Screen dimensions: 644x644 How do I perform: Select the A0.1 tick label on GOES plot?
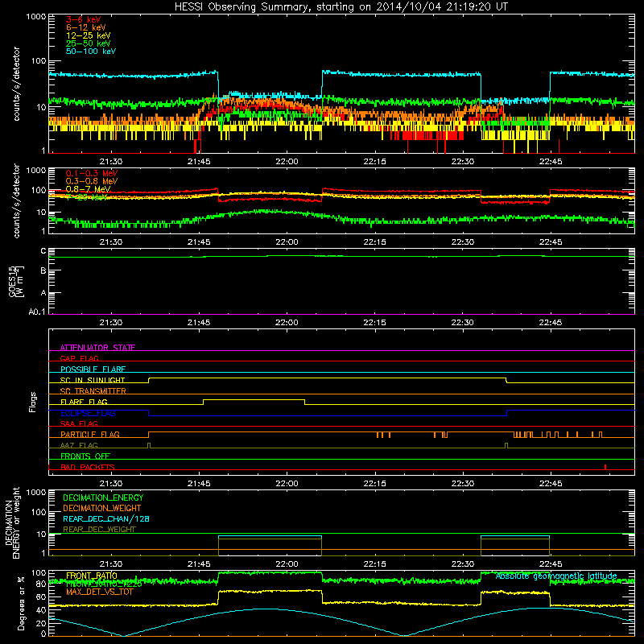37,312
